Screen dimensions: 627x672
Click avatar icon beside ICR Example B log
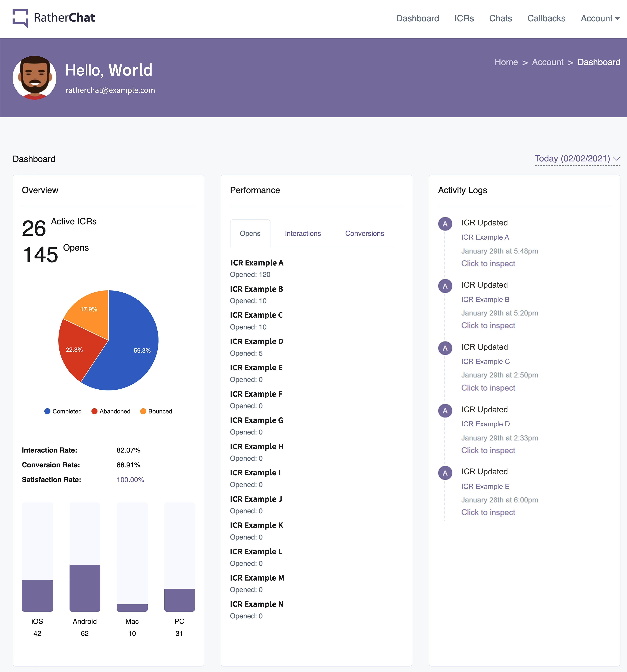point(445,286)
